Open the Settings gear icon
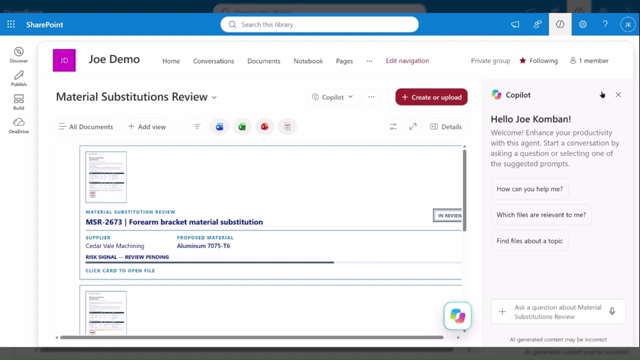The height and width of the screenshot is (360, 640). tap(582, 24)
